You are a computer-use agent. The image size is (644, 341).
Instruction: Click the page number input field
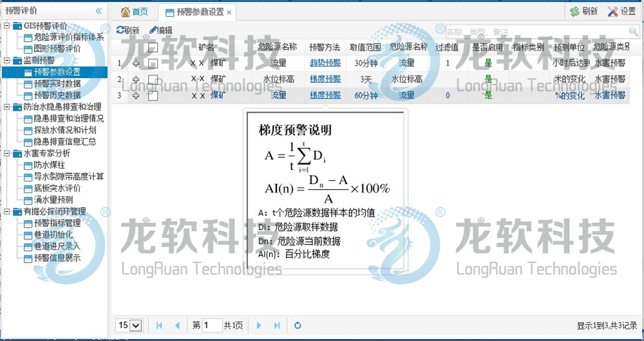212,326
